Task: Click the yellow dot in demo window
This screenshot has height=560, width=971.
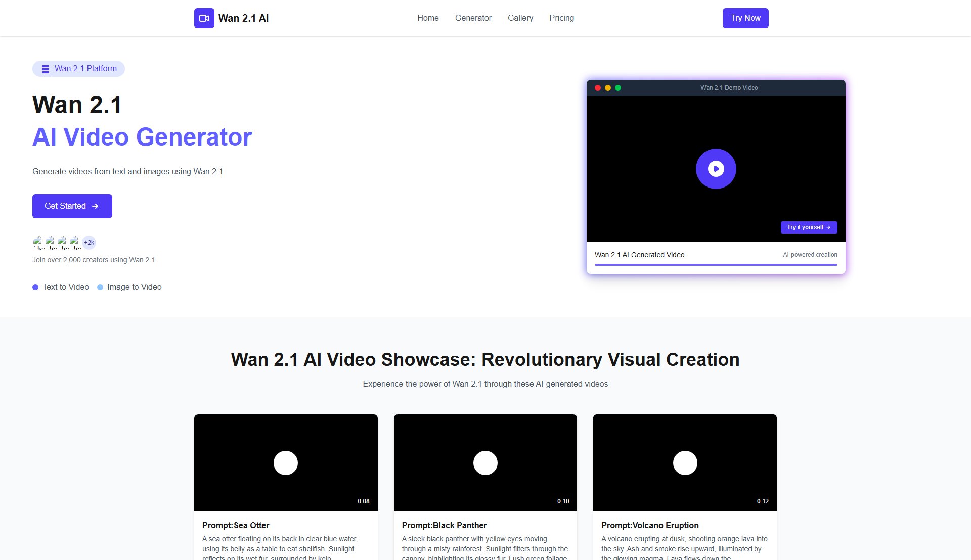Action: pyautogui.click(x=608, y=88)
